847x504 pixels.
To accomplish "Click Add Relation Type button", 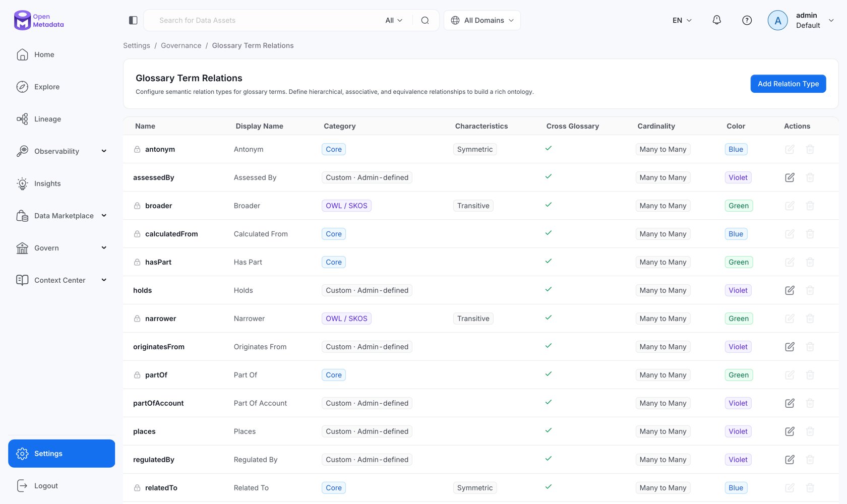I will click(788, 84).
